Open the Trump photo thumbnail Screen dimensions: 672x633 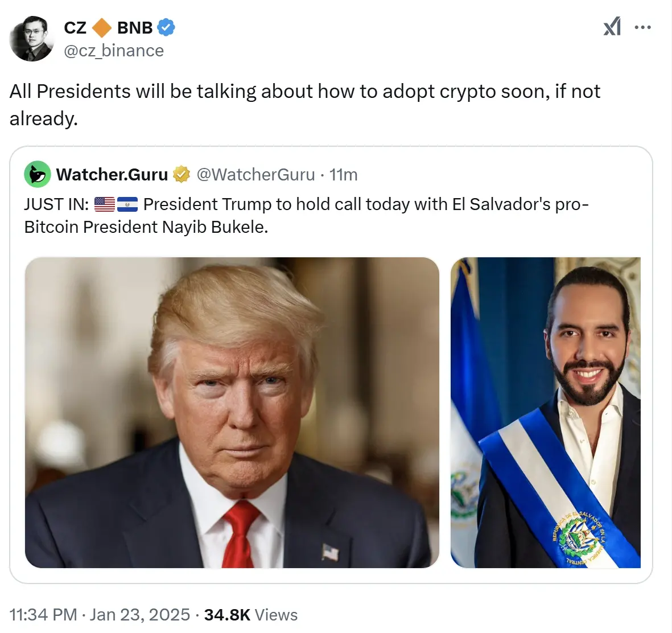[x=232, y=413]
